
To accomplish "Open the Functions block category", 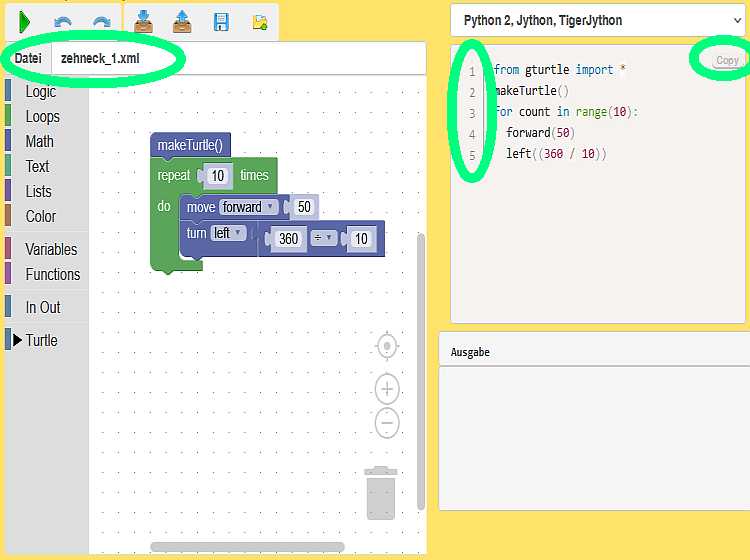I will click(53, 274).
